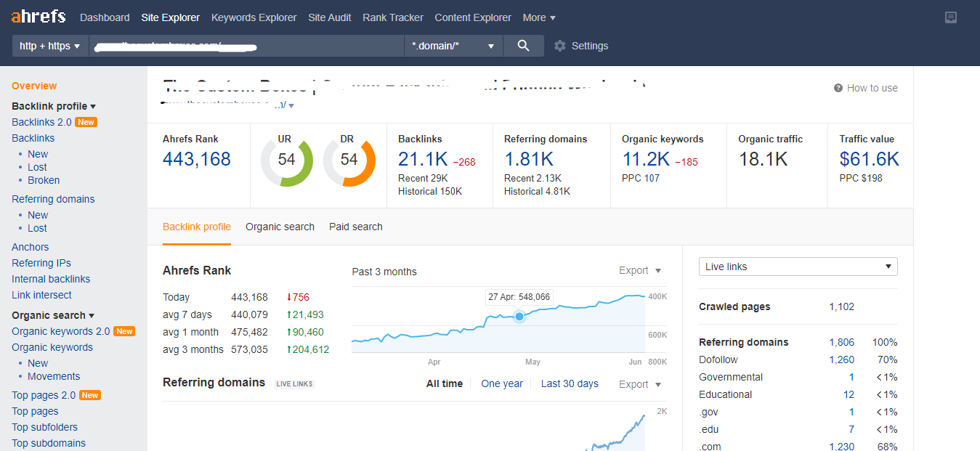Open the feedback icon in top right corner
This screenshot has height=451, width=980.
951,17
